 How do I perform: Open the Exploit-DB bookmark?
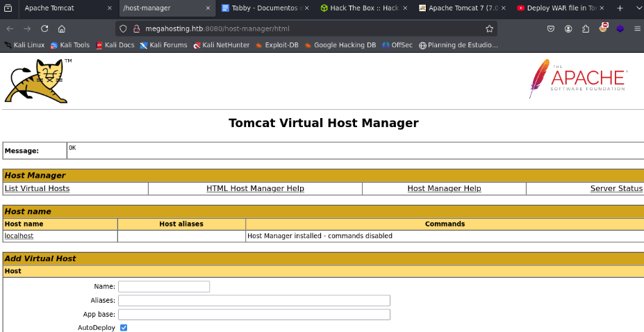pos(276,45)
